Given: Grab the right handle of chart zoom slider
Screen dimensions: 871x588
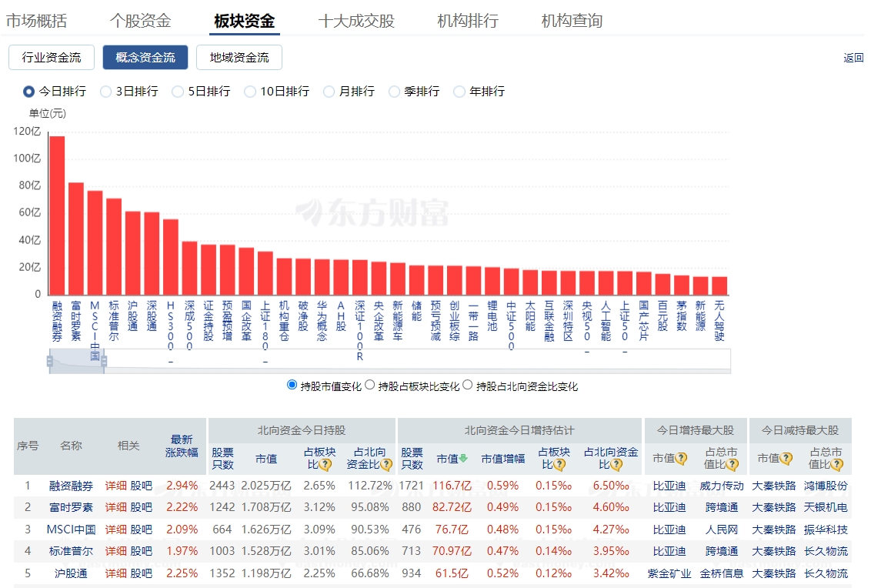Looking at the screenshot, I should tap(104, 361).
